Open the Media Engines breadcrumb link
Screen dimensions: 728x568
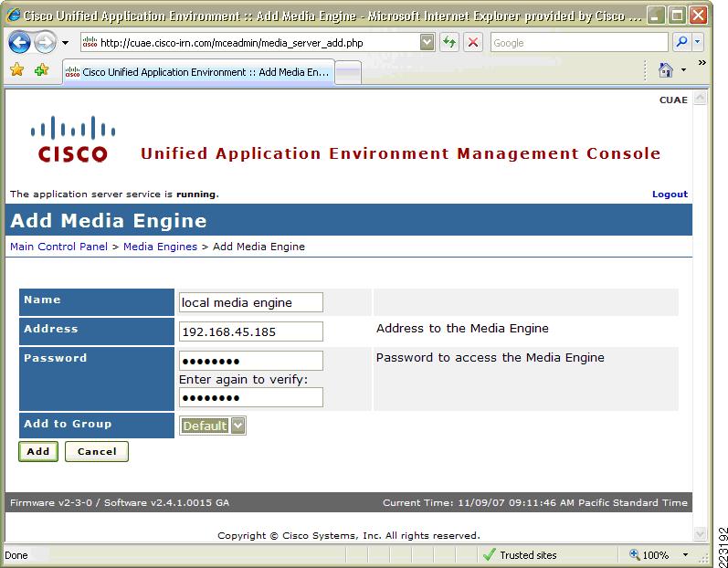(x=160, y=247)
